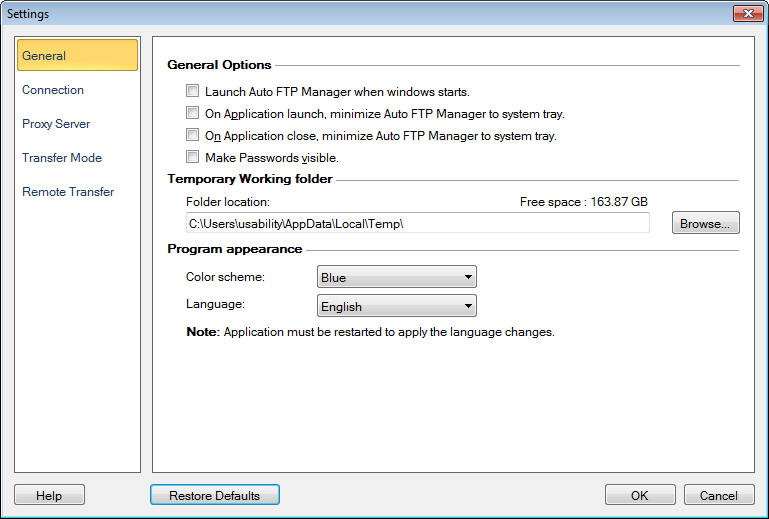Go to Remote Transfer settings
The width and height of the screenshot is (769, 519).
68,191
